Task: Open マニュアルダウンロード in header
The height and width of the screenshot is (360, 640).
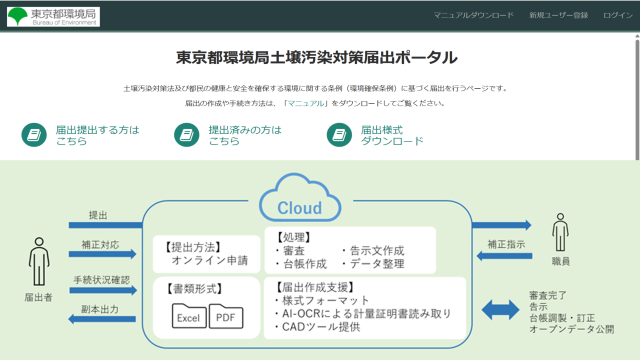Action: [473, 16]
